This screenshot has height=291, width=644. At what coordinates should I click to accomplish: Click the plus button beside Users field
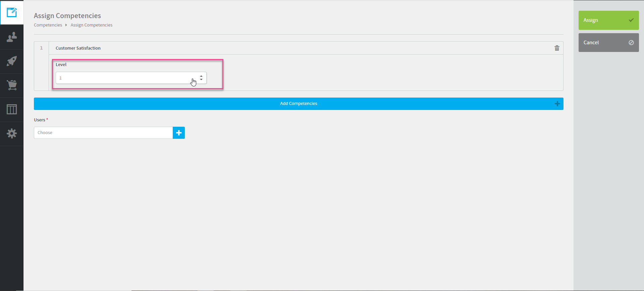click(179, 133)
